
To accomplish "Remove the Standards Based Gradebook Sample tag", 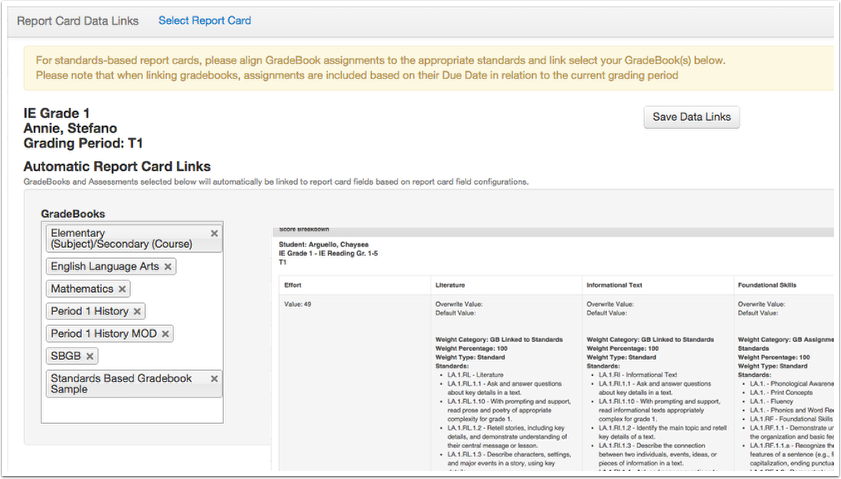I will [214, 379].
